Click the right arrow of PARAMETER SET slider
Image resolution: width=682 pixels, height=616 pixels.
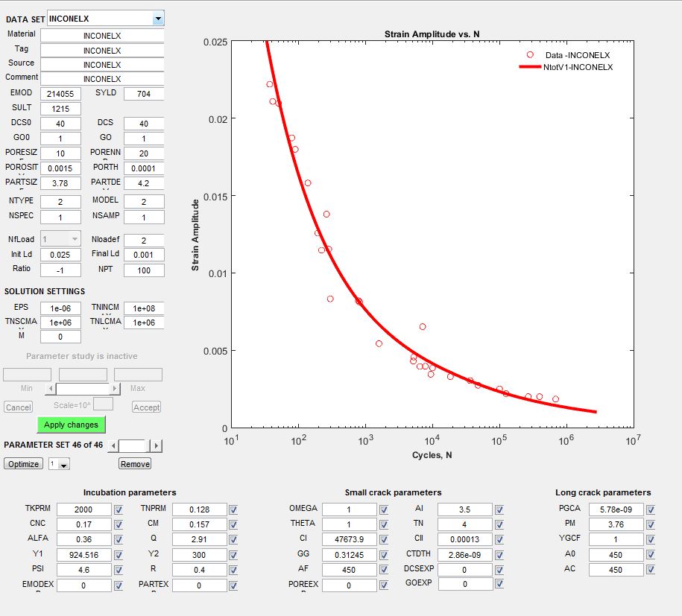(156, 445)
